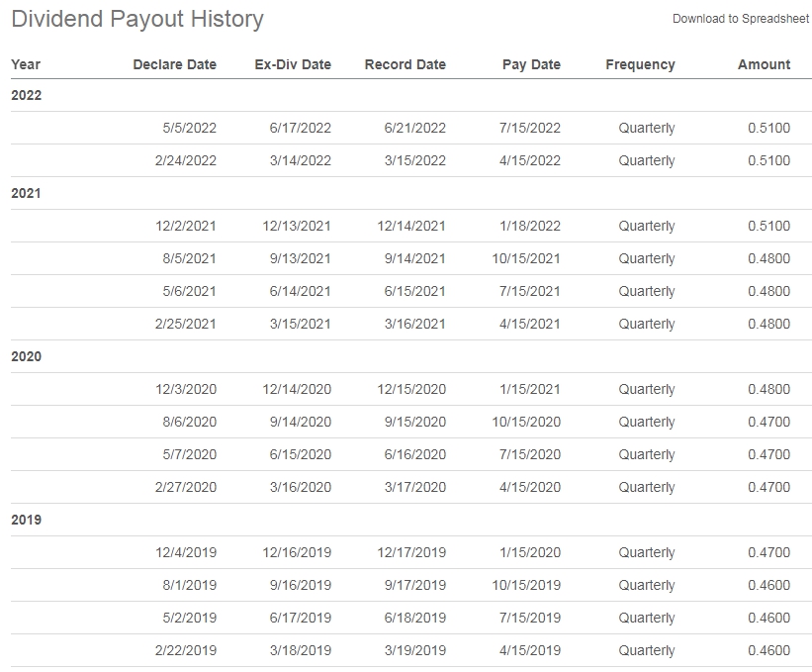Click the Year column header

[26, 64]
